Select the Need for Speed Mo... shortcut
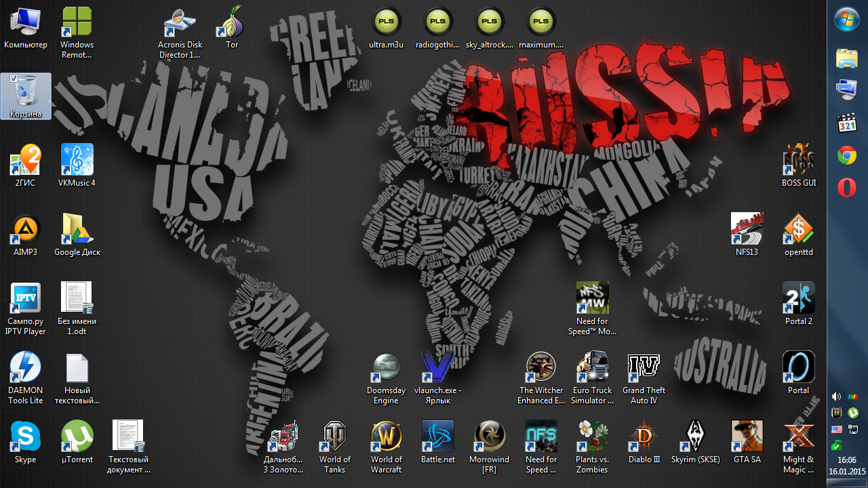 click(592, 309)
